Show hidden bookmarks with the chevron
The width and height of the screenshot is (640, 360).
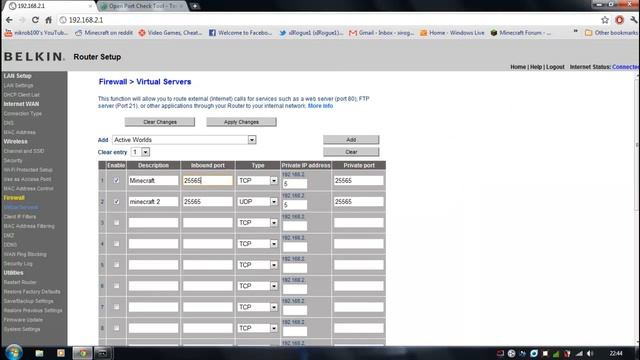[x=576, y=31]
